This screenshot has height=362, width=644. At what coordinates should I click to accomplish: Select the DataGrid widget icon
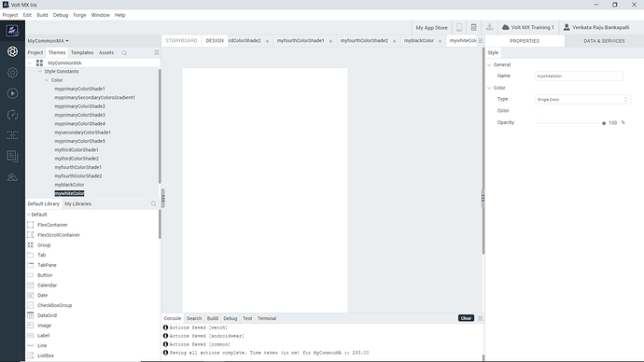coord(31,315)
